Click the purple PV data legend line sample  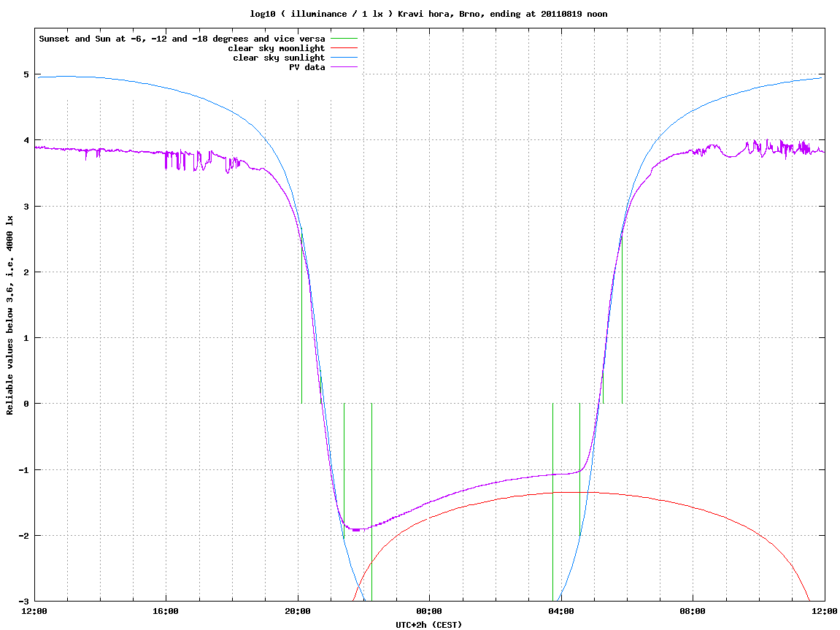[344, 67]
